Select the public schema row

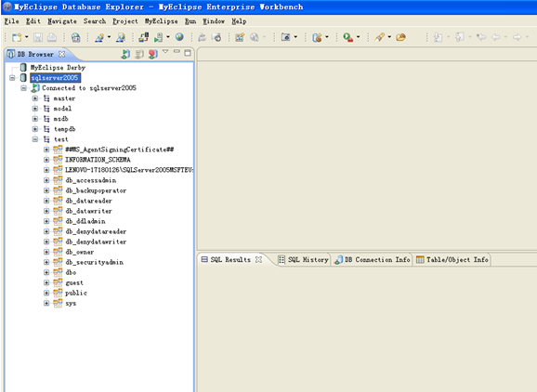pos(76,293)
